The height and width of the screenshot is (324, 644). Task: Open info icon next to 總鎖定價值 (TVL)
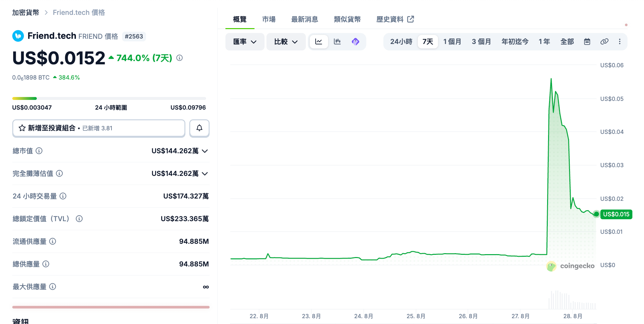[x=79, y=219]
